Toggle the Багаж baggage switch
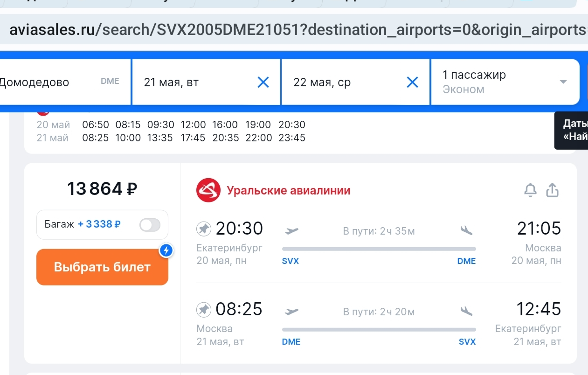 click(x=150, y=225)
